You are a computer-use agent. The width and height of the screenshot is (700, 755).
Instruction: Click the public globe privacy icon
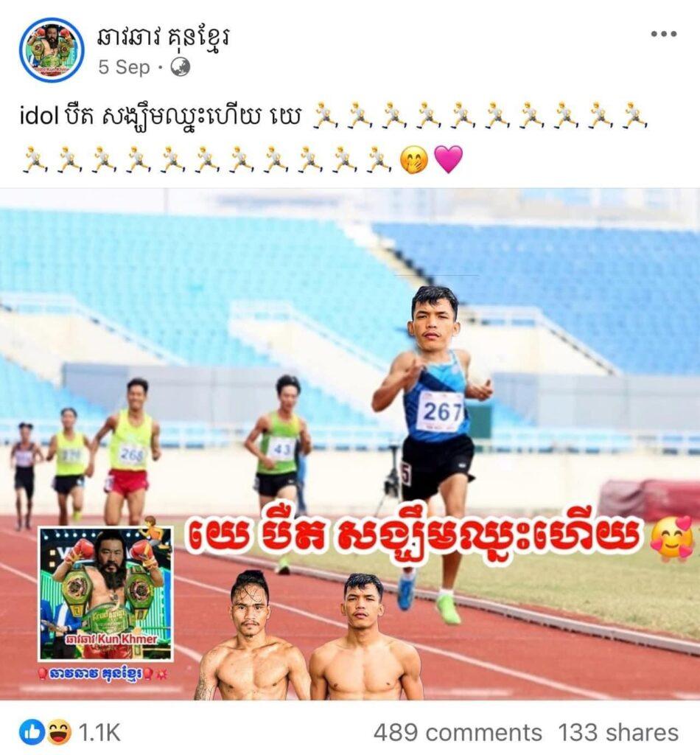click(181, 67)
